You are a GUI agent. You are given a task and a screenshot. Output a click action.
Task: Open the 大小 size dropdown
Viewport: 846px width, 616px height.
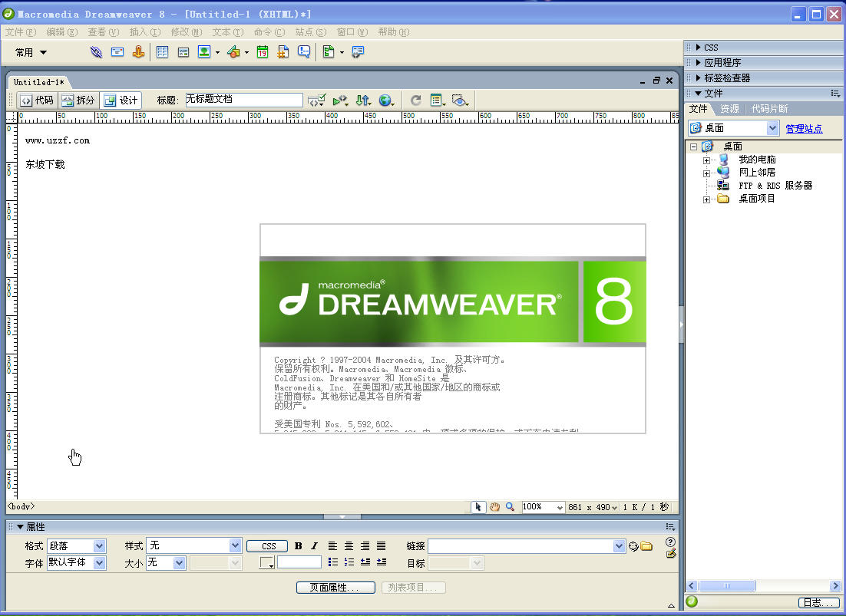point(179,562)
